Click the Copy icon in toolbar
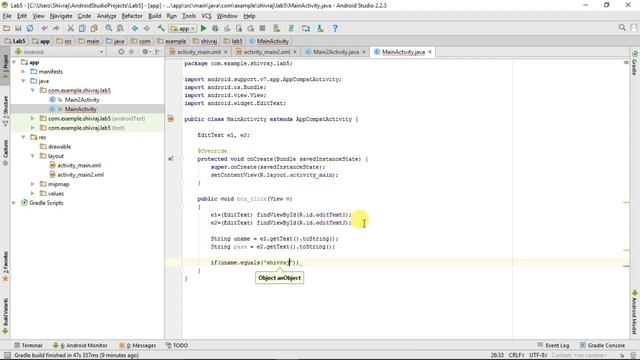Screen dimensions: 640x360 [82, 28]
